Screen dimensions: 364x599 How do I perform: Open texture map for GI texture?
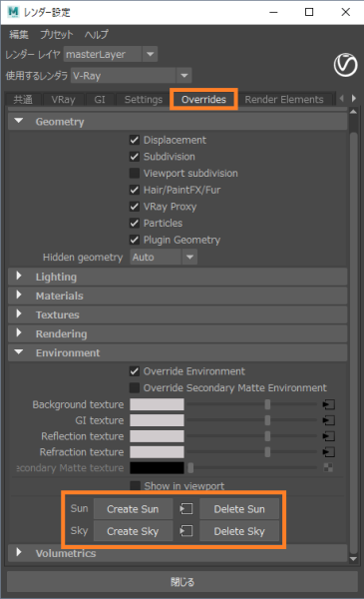[328, 420]
